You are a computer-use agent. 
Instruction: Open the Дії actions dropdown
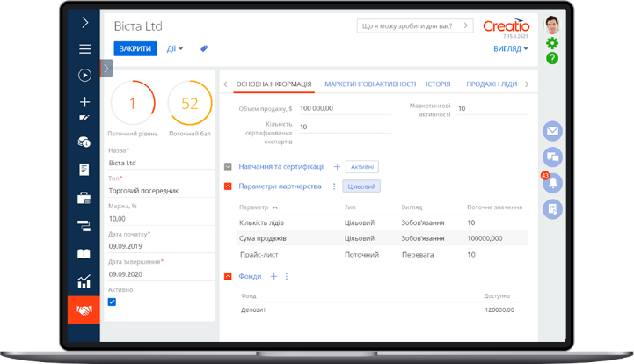pos(175,48)
